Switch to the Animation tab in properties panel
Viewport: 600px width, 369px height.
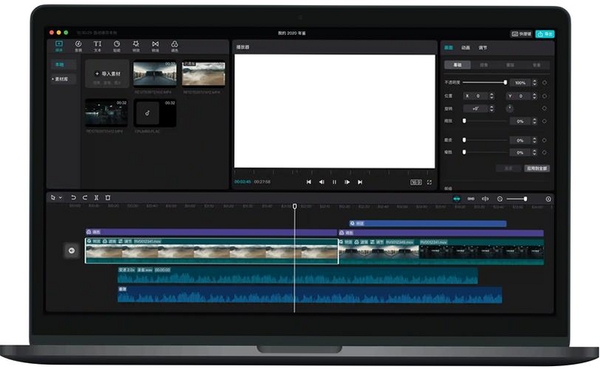[465, 47]
